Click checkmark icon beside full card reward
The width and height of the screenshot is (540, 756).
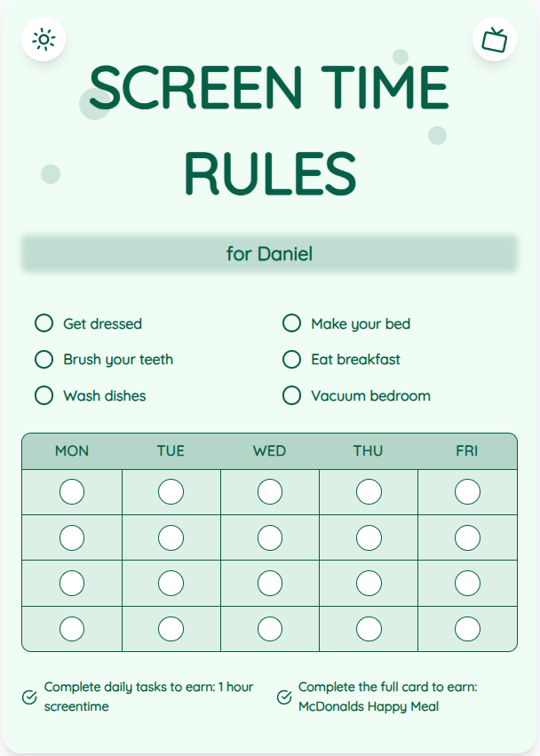pyautogui.click(x=284, y=696)
